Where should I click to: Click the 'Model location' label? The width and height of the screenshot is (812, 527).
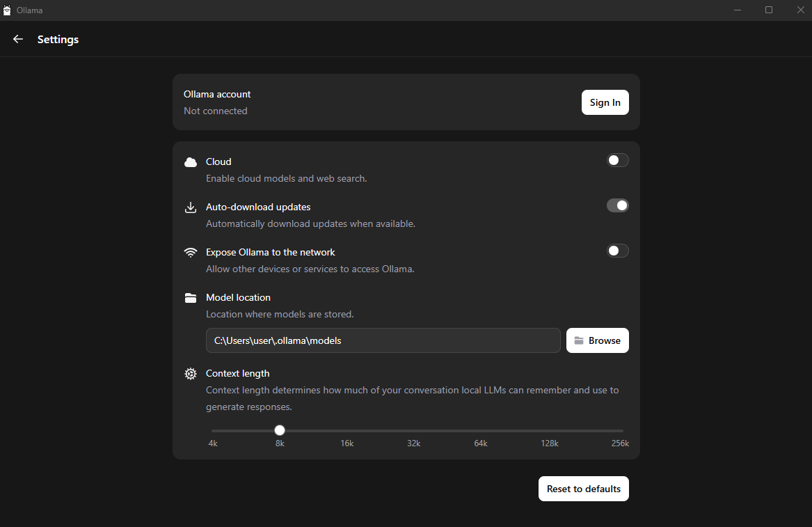pos(238,297)
